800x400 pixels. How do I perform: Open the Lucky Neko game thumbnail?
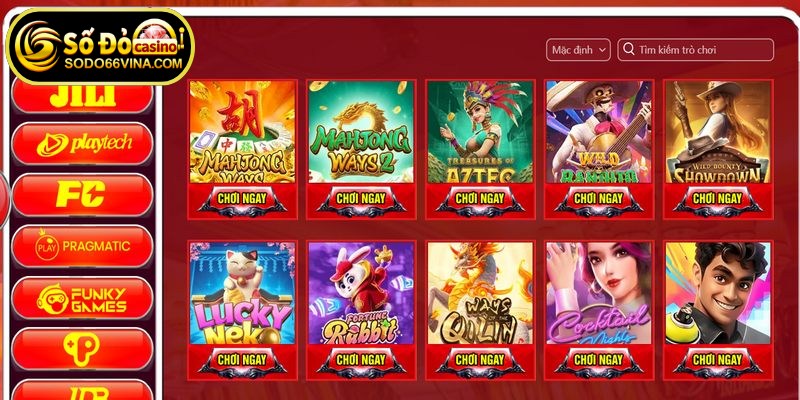pyautogui.click(x=242, y=293)
